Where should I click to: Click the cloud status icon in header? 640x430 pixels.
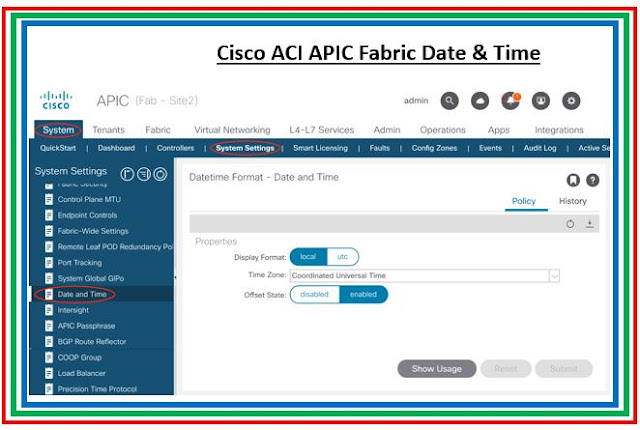pyautogui.click(x=480, y=100)
